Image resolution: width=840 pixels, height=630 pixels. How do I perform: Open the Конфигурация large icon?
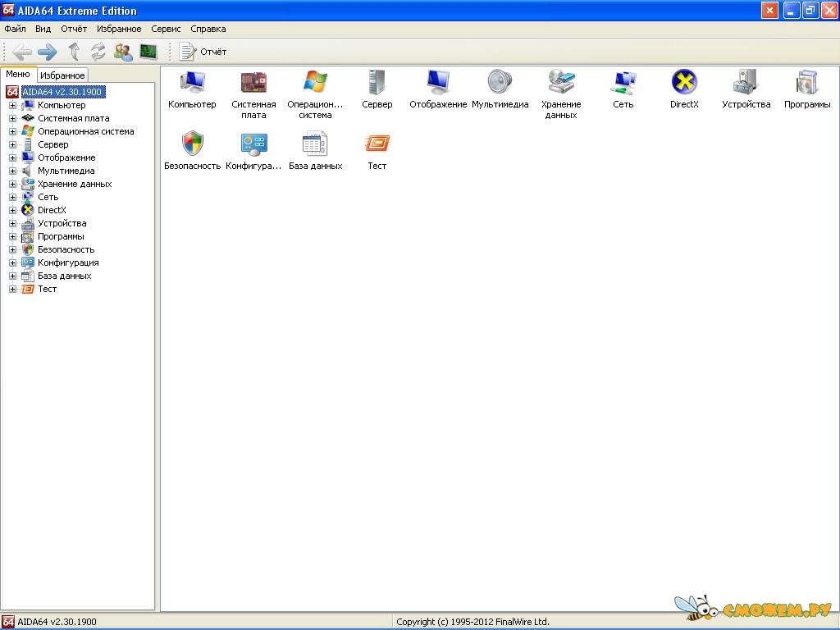pyautogui.click(x=254, y=144)
